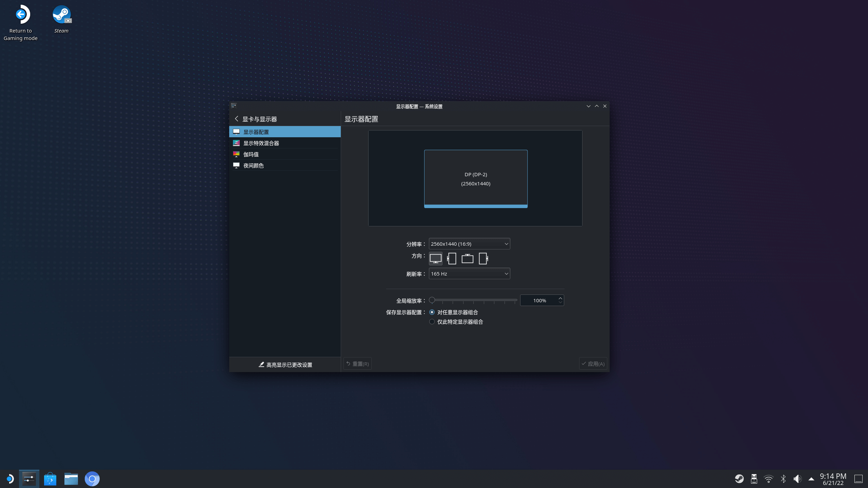Click the 全局缩放率 slider handle
Screen dimensions: 868x488
tap(432, 300)
